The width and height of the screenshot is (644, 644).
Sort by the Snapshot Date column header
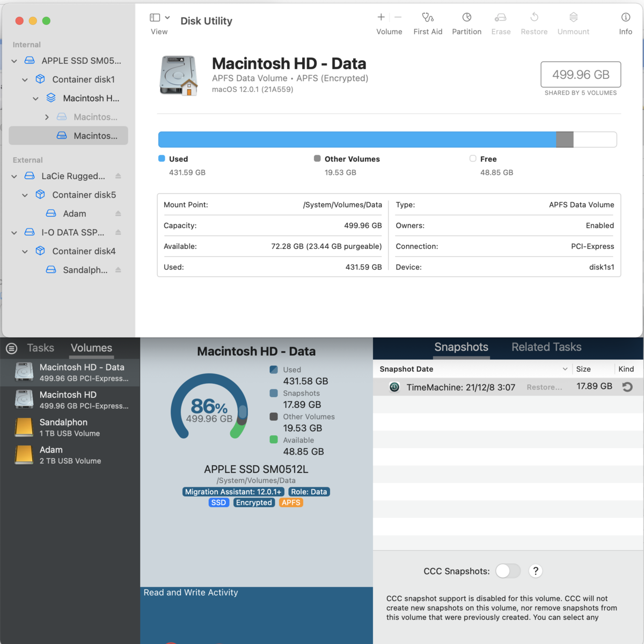(x=472, y=369)
